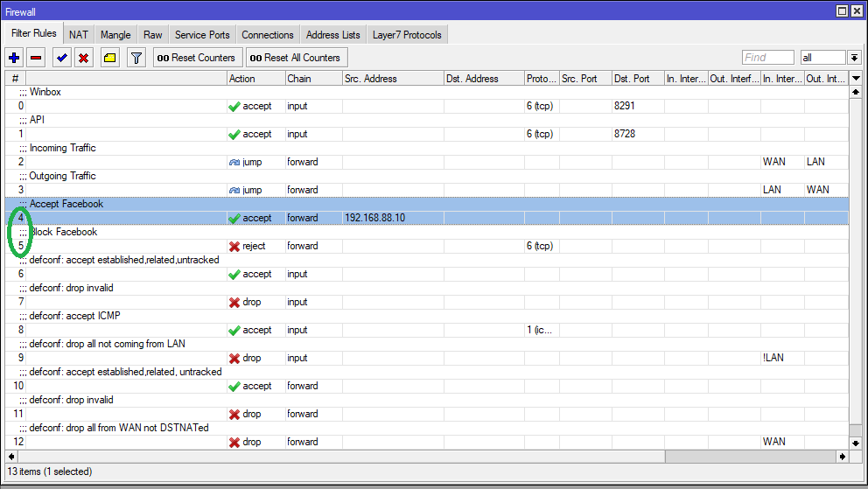Viewport: 868px width, 489px height.
Task: Click the jump icon on rule 2
Action: tap(234, 162)
